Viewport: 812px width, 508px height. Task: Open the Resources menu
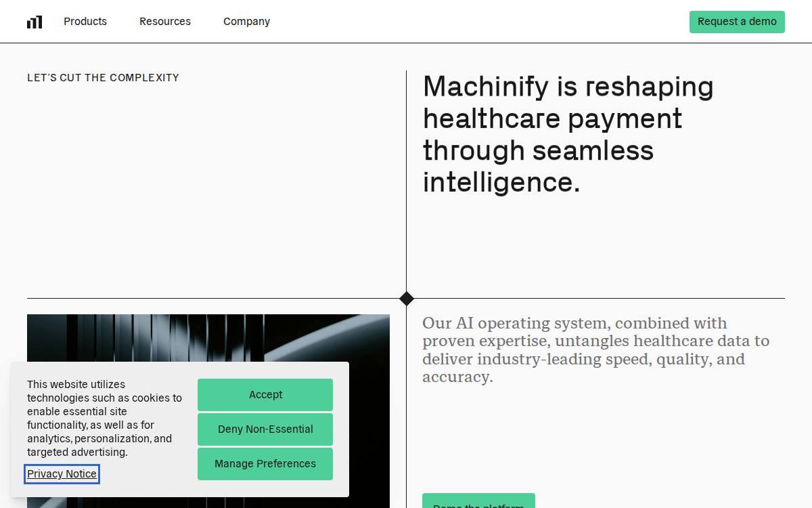[x=165, y=22]
